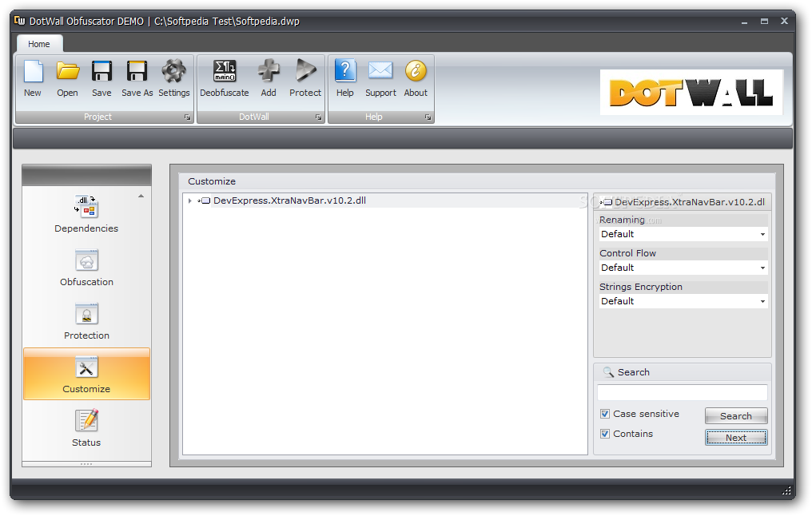Go to the Obfuscation sidebar section

click(86, 268)
